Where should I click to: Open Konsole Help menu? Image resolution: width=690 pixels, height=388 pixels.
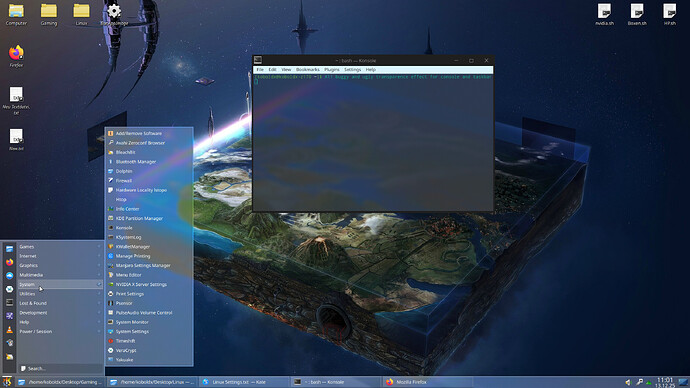(371, 70)
